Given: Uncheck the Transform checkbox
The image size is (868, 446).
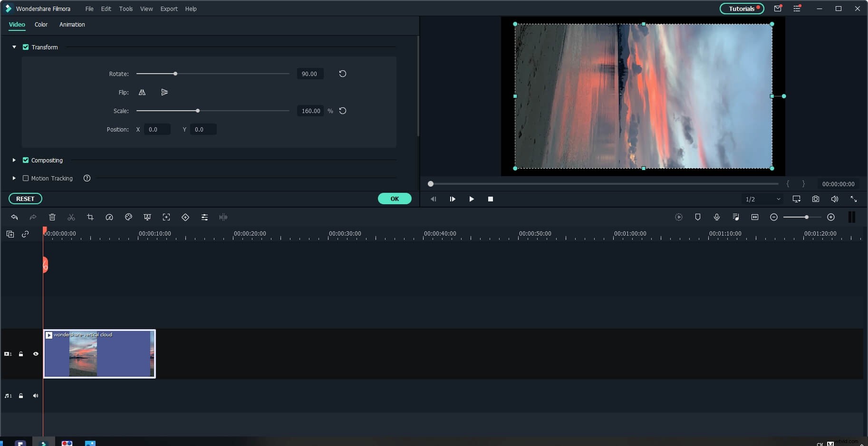Looking at the screenshot, I should pos(26,47).
